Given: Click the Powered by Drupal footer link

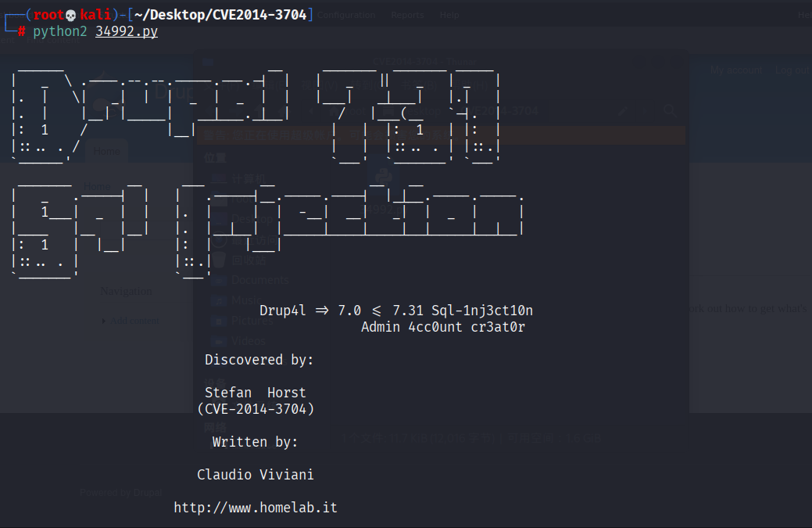Looking at the screenshot, I should tap(120, 493).
